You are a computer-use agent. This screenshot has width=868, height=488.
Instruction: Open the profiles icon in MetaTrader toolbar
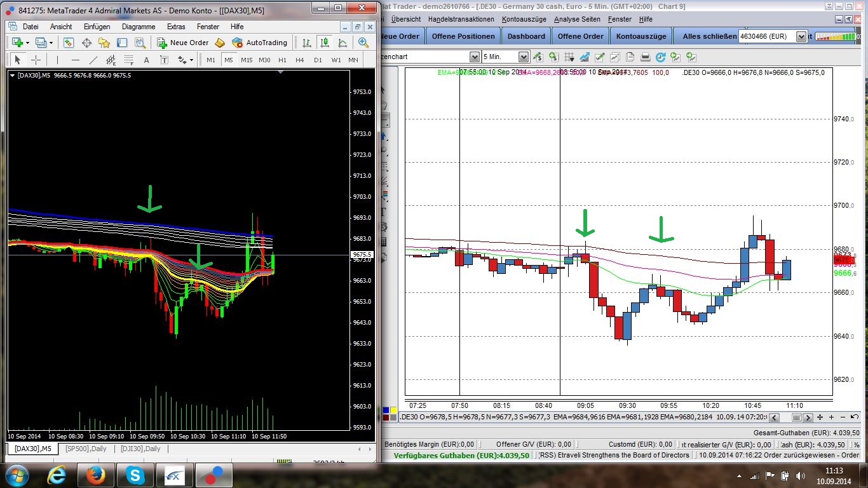pos(41,43)
